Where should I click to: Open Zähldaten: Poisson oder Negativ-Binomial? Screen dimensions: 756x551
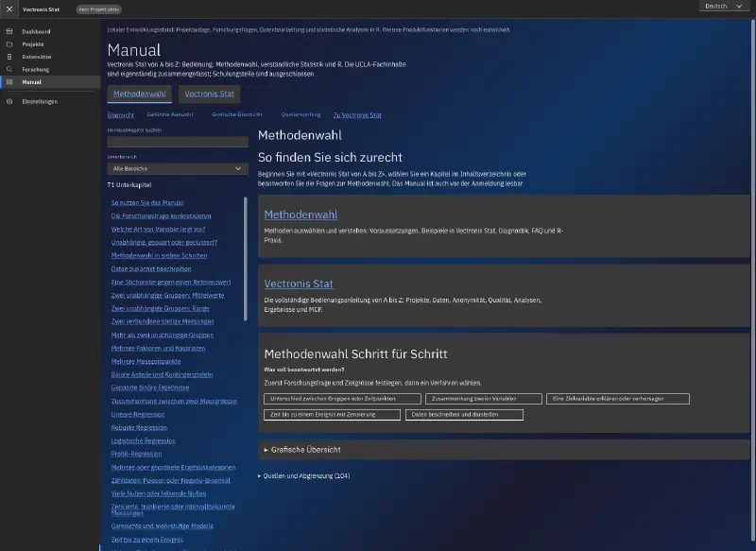[170, 481]
